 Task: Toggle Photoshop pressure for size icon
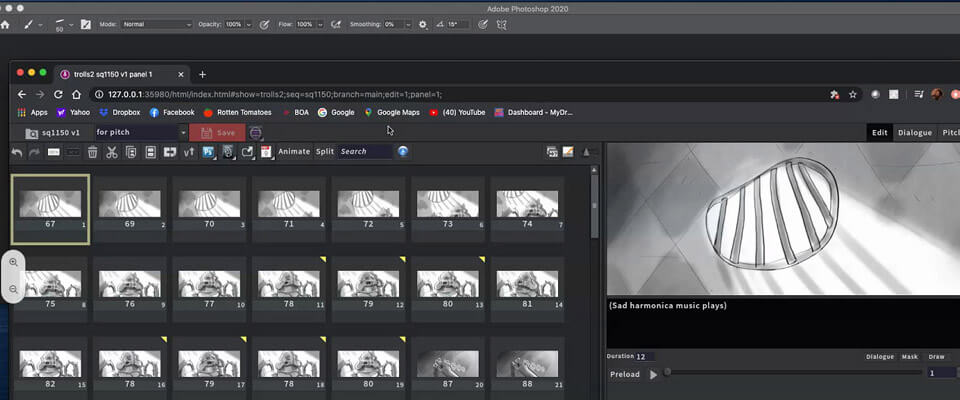click(482, 25)
